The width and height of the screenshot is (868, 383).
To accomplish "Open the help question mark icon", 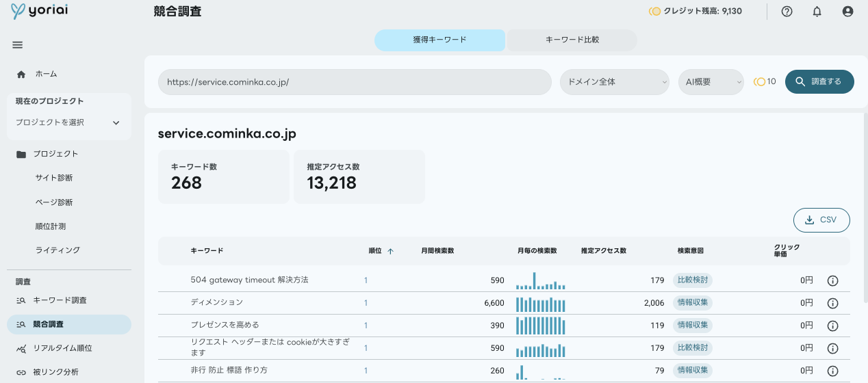I will (x=787, y=12).
